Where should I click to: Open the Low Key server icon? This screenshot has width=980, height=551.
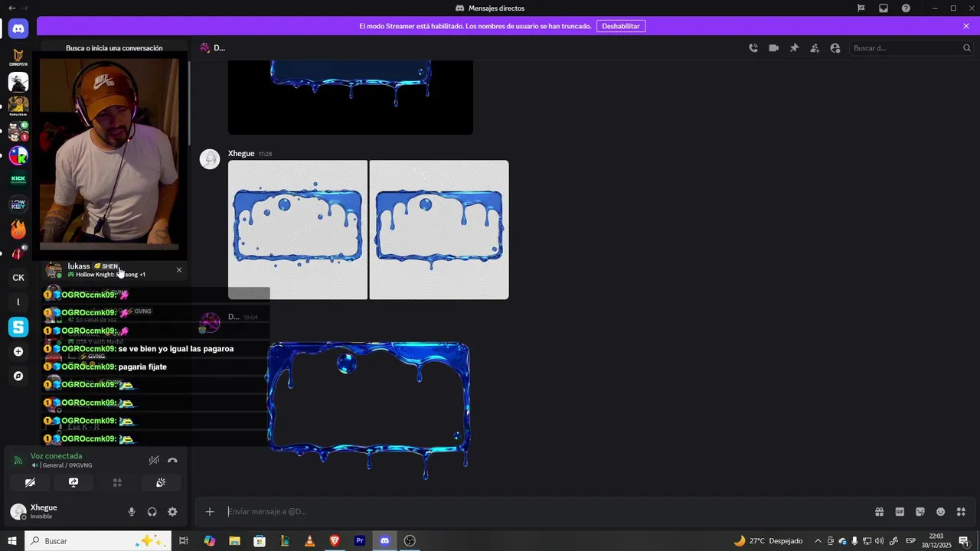(x=18, y=204)
